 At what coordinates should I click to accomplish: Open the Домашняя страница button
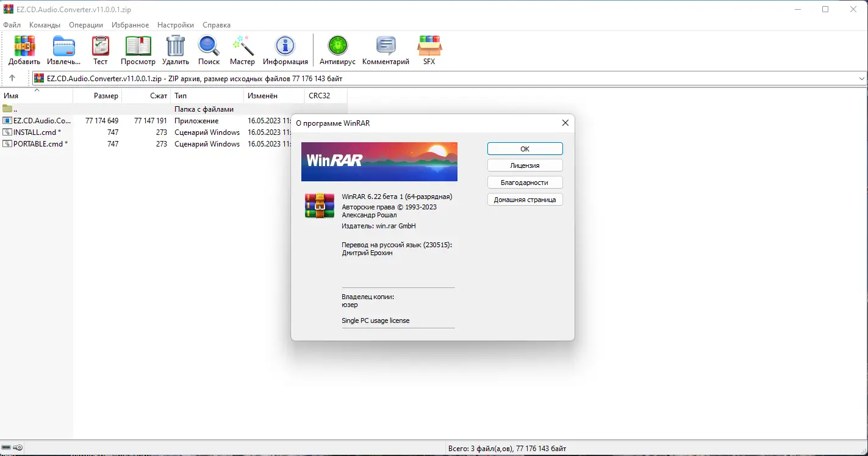tap(525, 200)
